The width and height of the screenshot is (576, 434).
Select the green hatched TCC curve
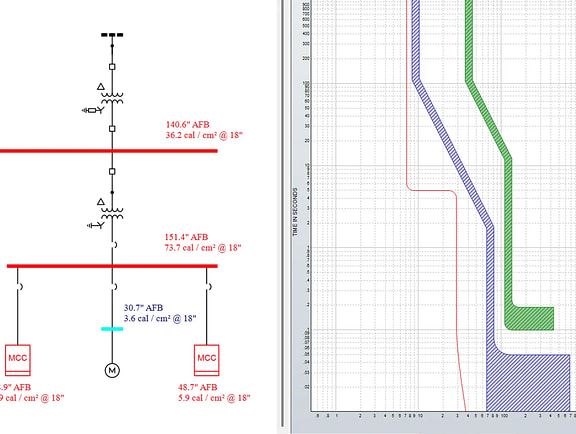point(508,220)
